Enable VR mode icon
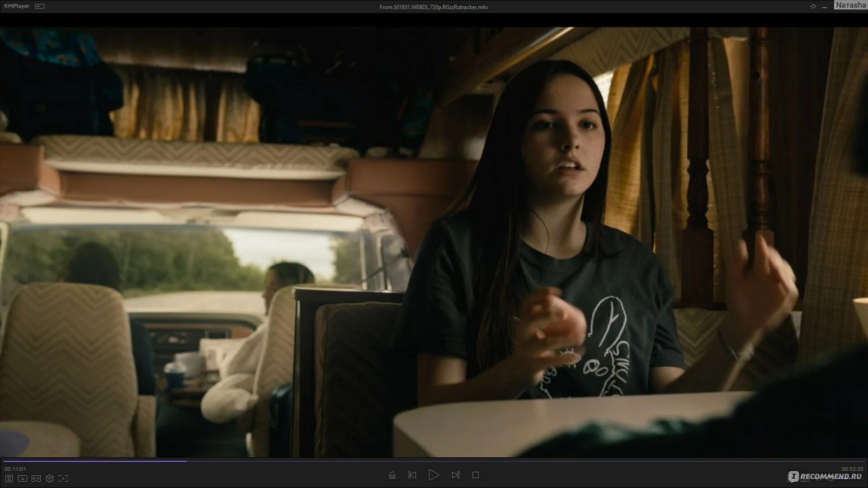 click(x=36, y=479)
